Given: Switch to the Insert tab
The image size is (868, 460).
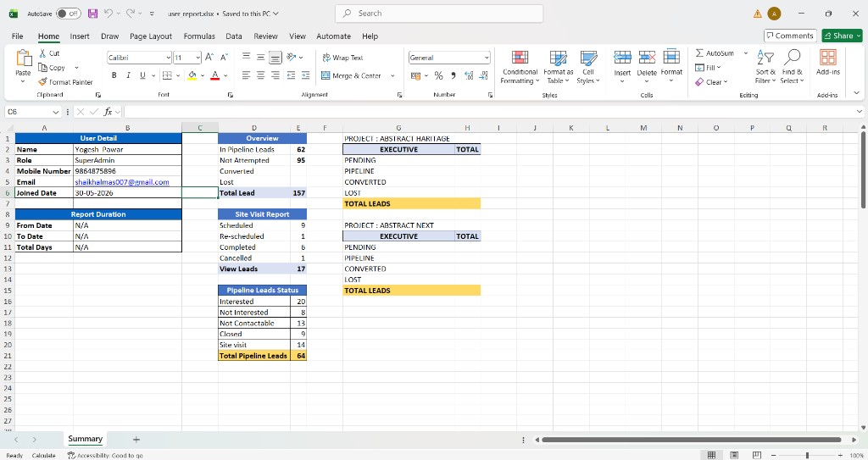Looking at the screenshot, I should pos(80,36).
